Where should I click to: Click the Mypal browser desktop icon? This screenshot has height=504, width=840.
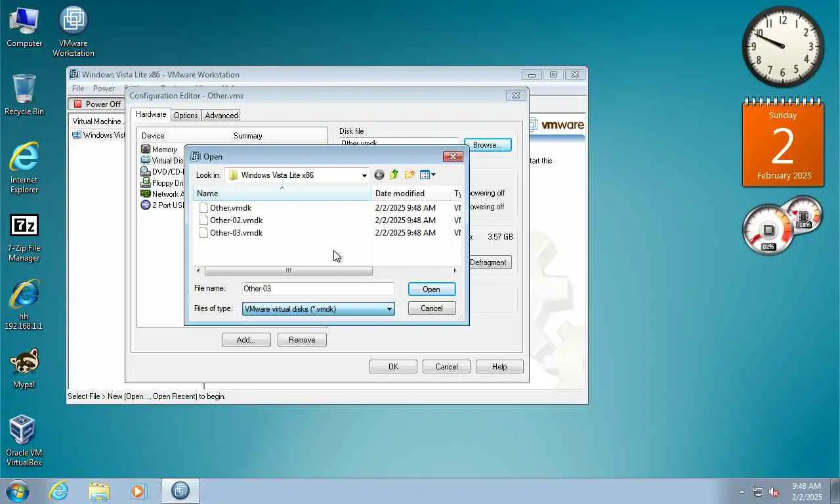pos(24,368)
